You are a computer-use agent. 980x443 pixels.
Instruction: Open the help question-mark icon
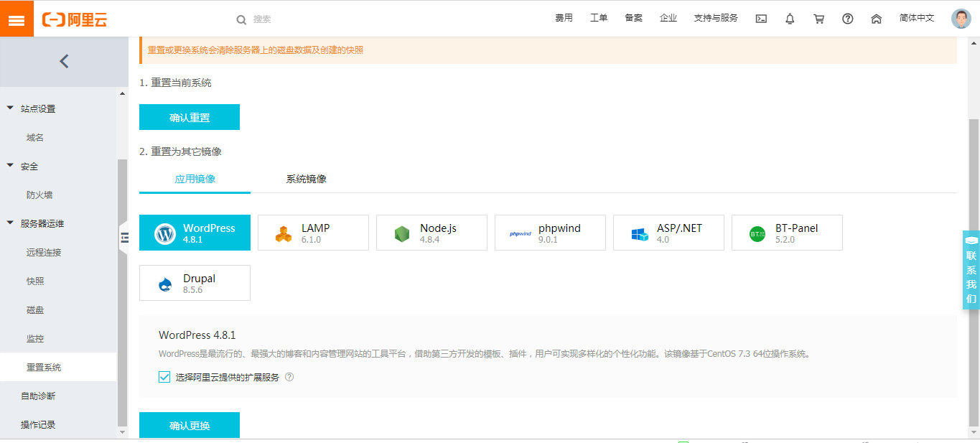[x=848, y=19]
